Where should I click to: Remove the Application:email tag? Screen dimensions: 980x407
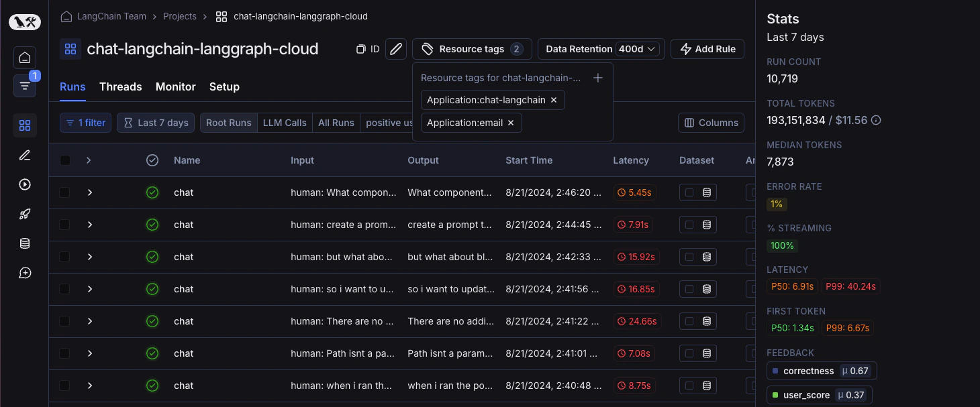[x=511, y=123]
